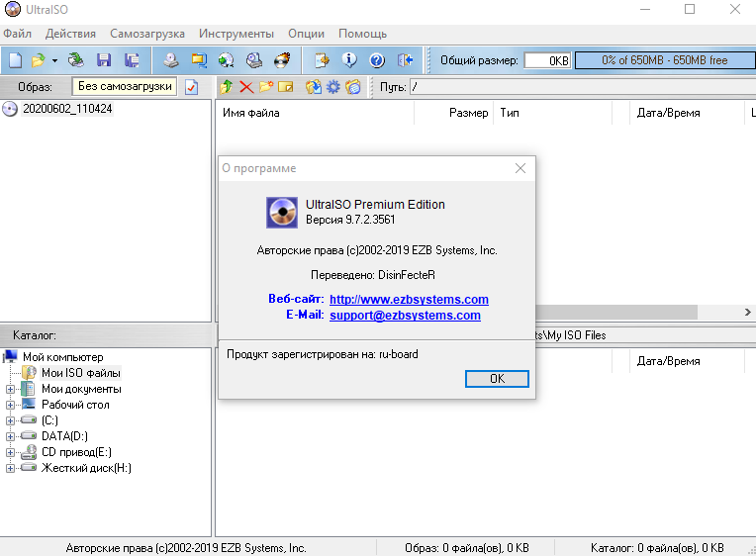Open the Действия menu
Screen dimensions: 756x556
coord(70,34)
